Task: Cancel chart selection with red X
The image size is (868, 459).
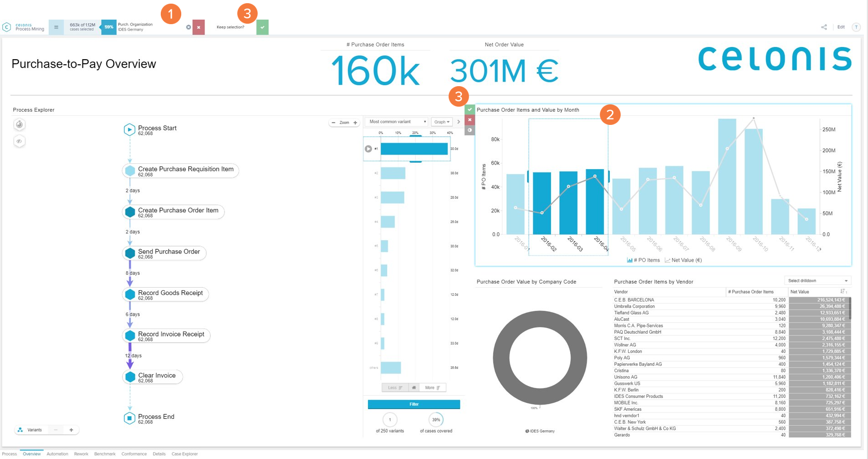Action: (x=470, y=120)
